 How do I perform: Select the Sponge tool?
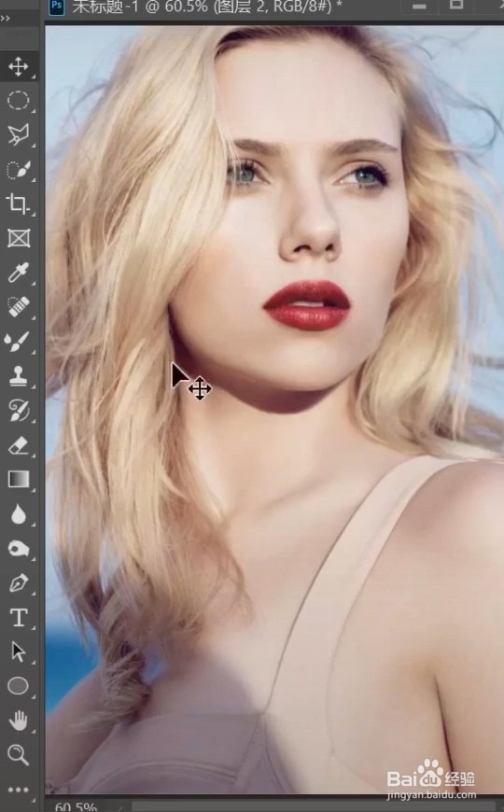tap(18, 549)
